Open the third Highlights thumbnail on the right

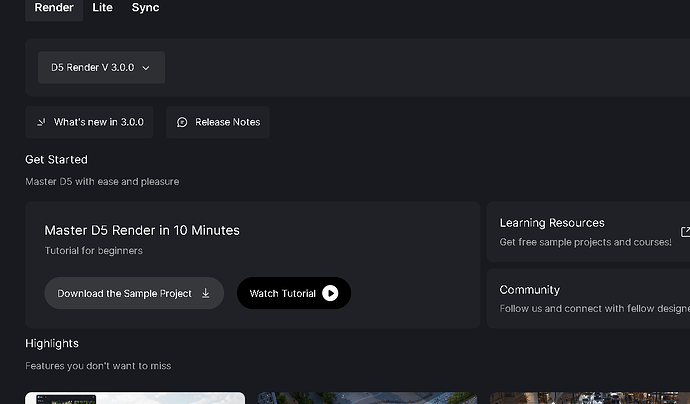pyautogui.click(x=590, y=398)
